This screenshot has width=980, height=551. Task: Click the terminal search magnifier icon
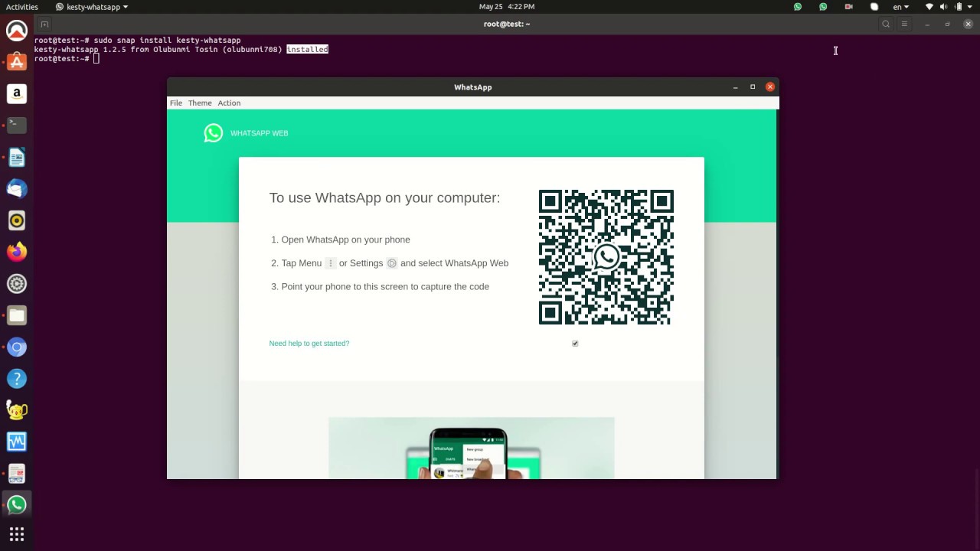click(x=886, y=24)
